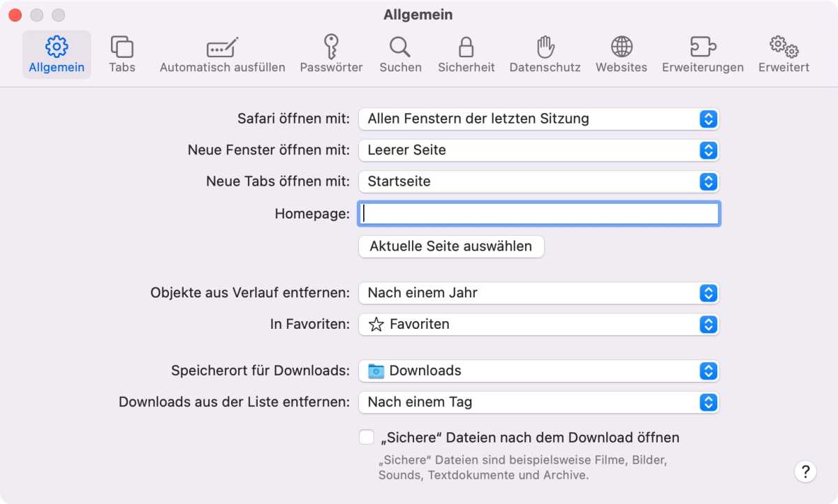The image size is (838, 504).
Task: Click Aktuelle Seite auswählen button
Action: click(451, 246)
